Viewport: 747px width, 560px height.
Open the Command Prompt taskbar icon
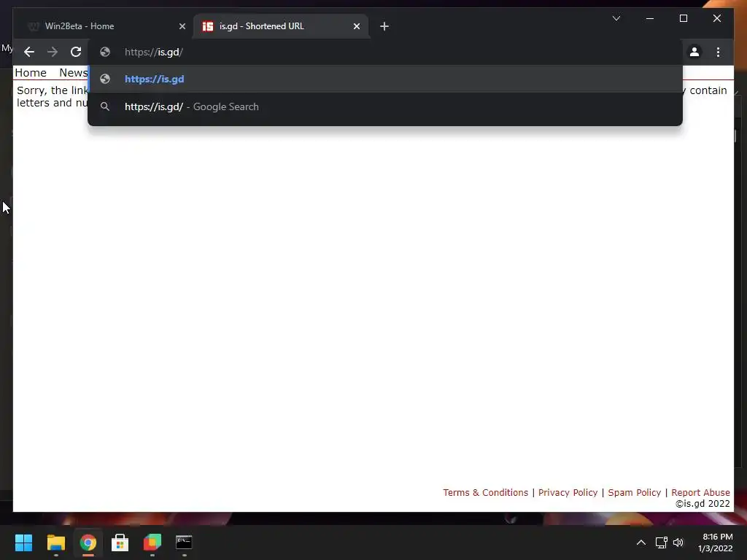(x=184, y=542)
